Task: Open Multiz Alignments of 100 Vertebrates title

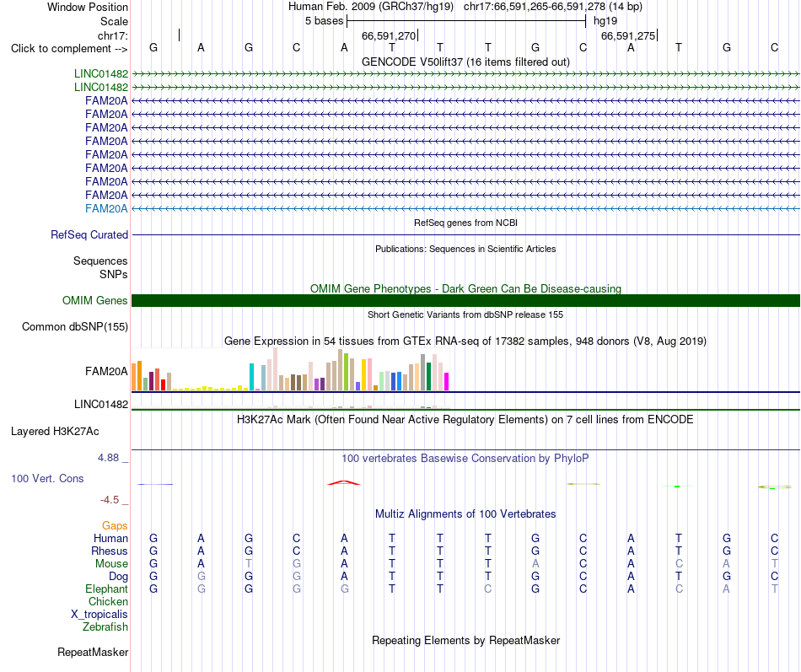Action: pos(465,514)
